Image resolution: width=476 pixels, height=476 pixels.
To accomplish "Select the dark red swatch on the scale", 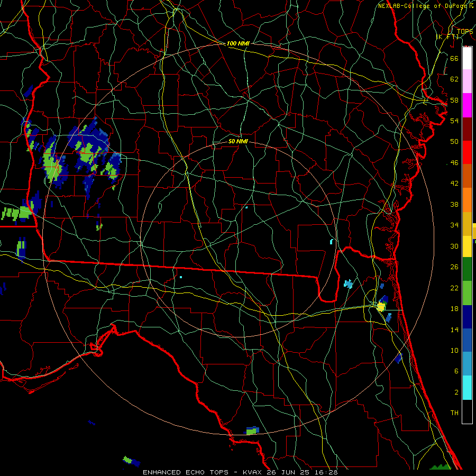I will 467,129.
